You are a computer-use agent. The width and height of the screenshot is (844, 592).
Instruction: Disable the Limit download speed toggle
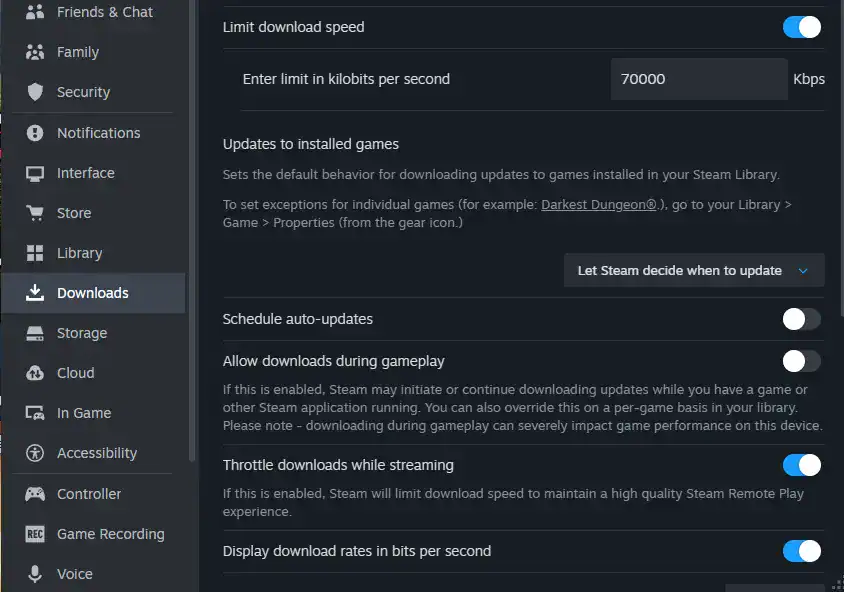click(x=801, y=27)
